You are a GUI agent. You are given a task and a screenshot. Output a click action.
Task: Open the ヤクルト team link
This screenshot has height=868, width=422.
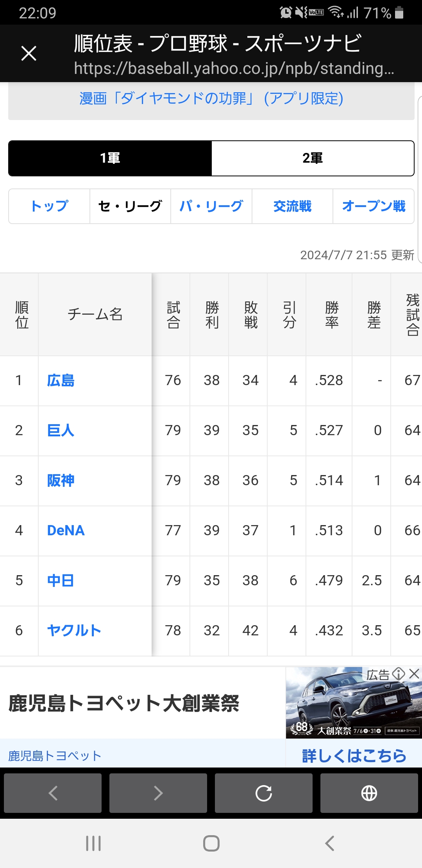click(x=74, y=631)
